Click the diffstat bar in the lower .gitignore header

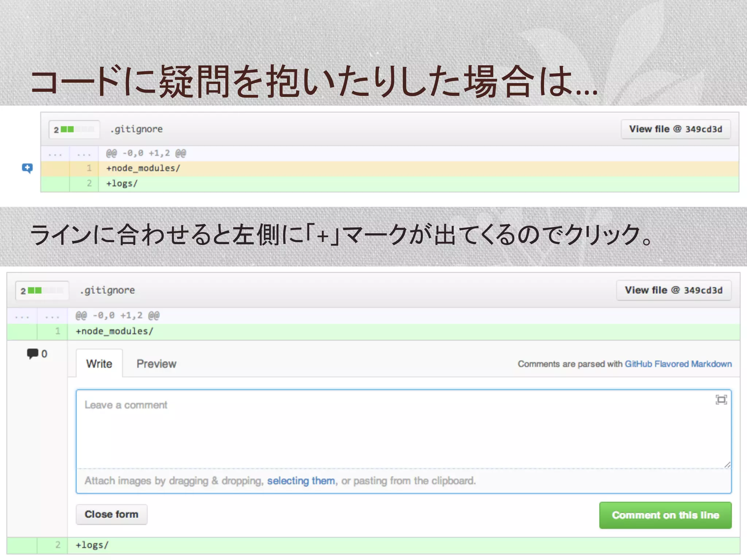click(x=42, y=291)
